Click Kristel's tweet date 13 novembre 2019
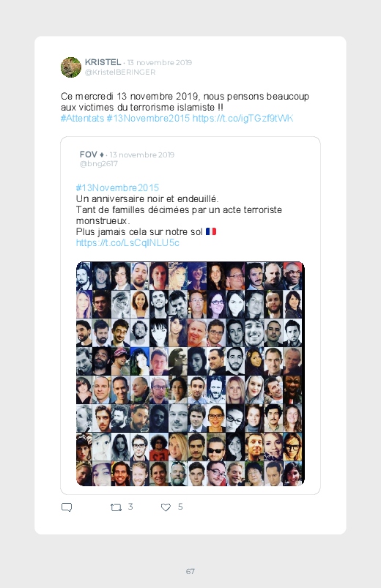381x588 pixels. (x=160, y=62)
